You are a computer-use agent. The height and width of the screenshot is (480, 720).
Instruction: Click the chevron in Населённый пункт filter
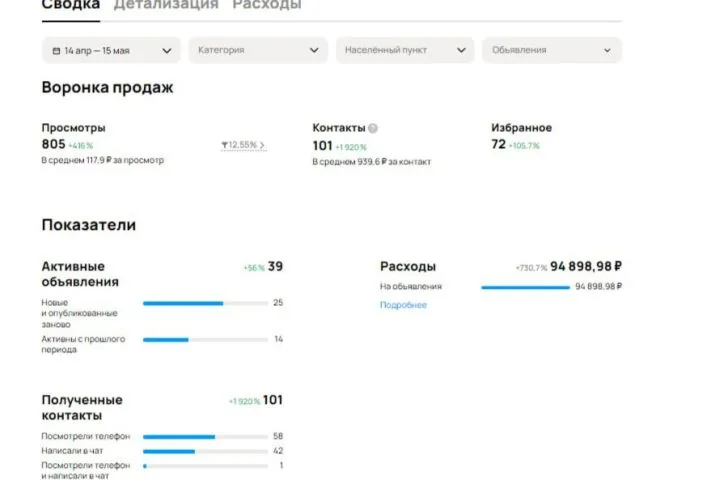tap(461, 50)
